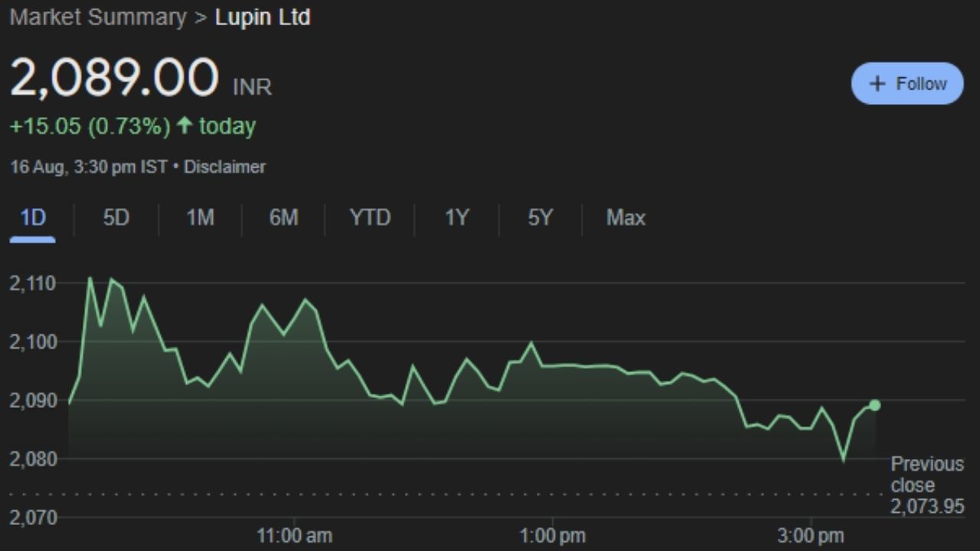The image size is (980, 551).
Task: Open the Market Summary breadcrumb link
Action: point(98,18)
